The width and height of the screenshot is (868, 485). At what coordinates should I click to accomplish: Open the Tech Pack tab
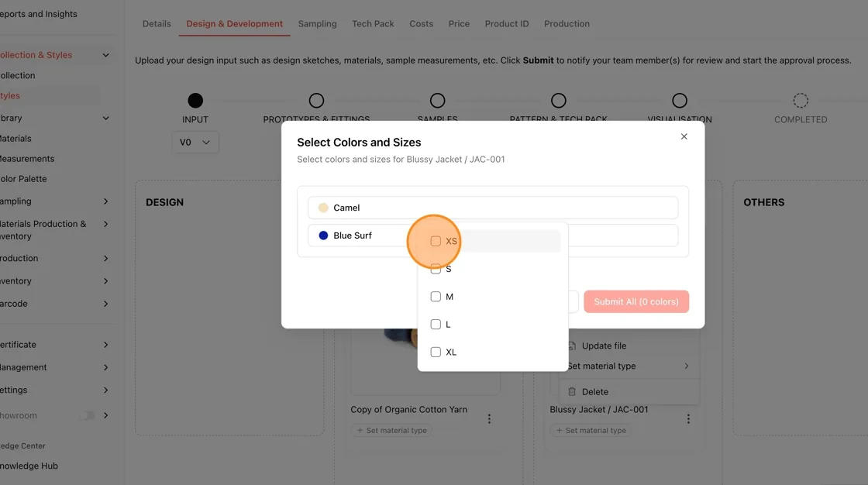pos(373,24)
